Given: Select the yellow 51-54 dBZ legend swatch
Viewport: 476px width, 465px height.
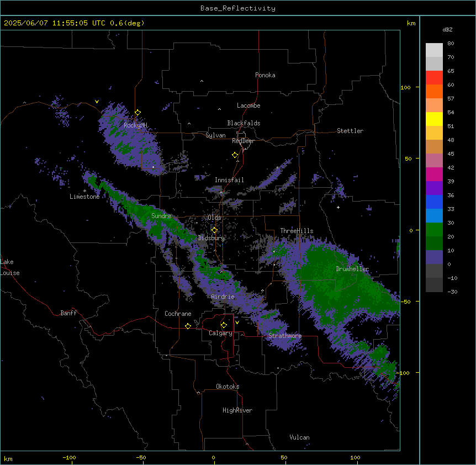Looking at the screenshot, I should [434, 119].
